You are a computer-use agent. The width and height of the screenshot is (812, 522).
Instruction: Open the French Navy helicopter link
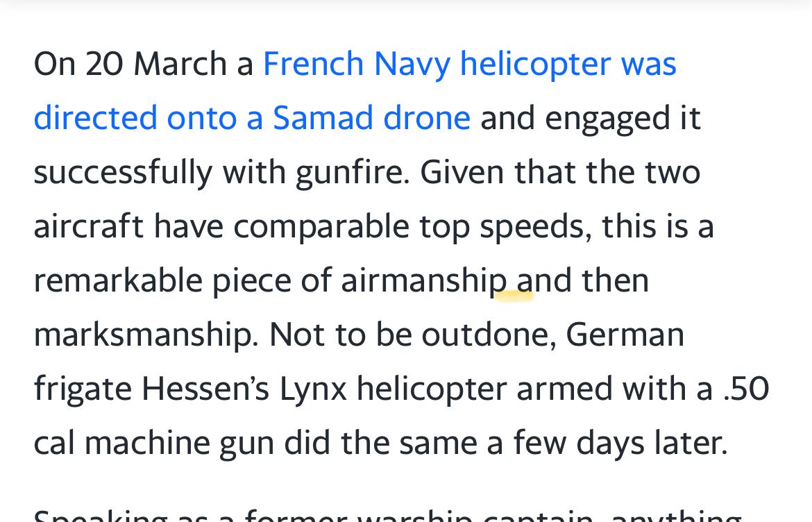point(469,64)
